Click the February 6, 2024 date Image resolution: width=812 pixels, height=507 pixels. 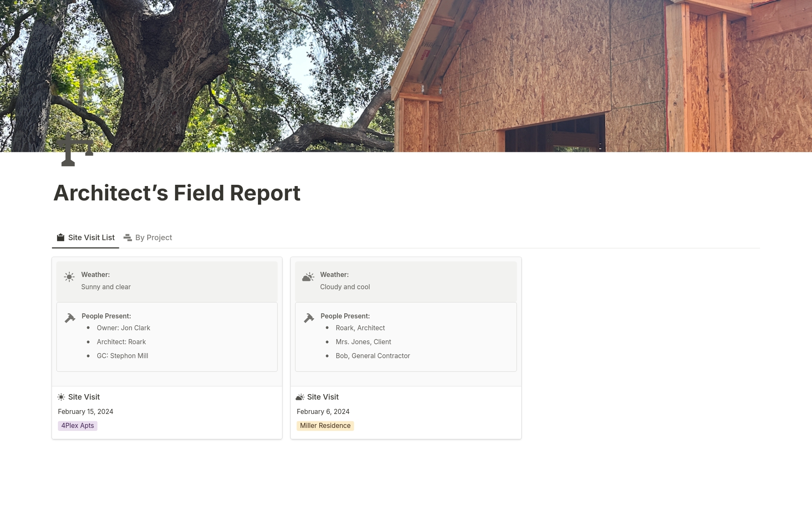click(x=323, y=411)
